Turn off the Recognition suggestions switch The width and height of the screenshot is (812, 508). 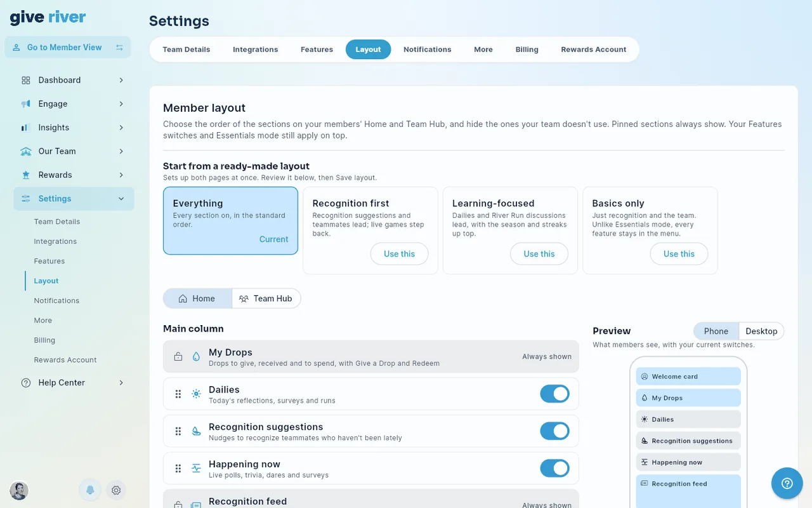pyautogui.click(x=554, y=431)
